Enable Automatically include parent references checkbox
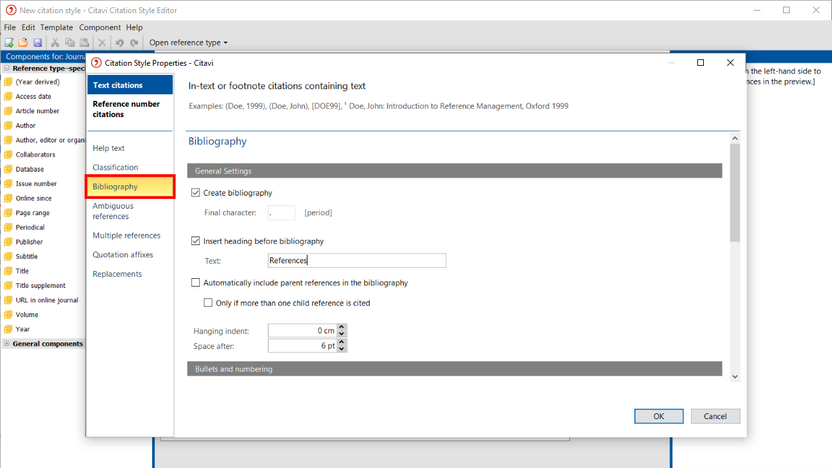832x468 pixels. 196,283
